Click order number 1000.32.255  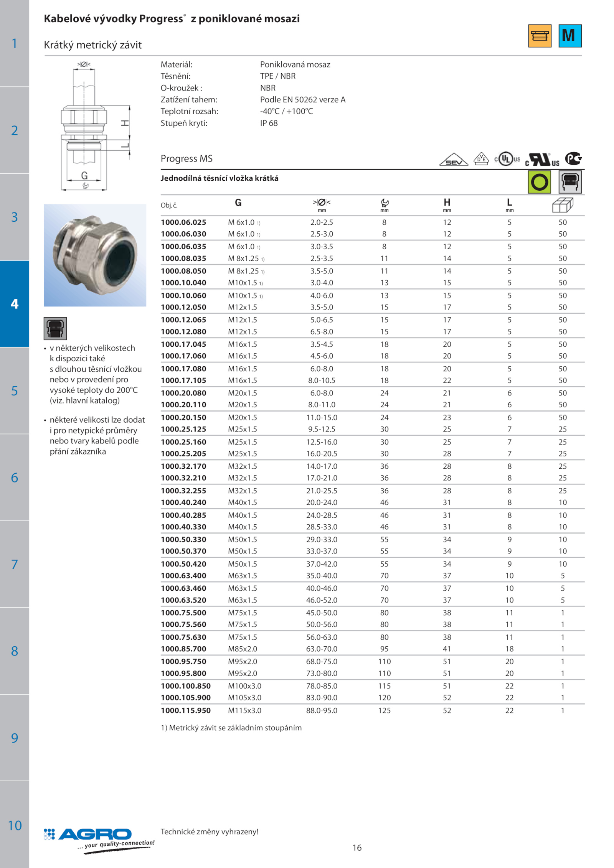183,491
